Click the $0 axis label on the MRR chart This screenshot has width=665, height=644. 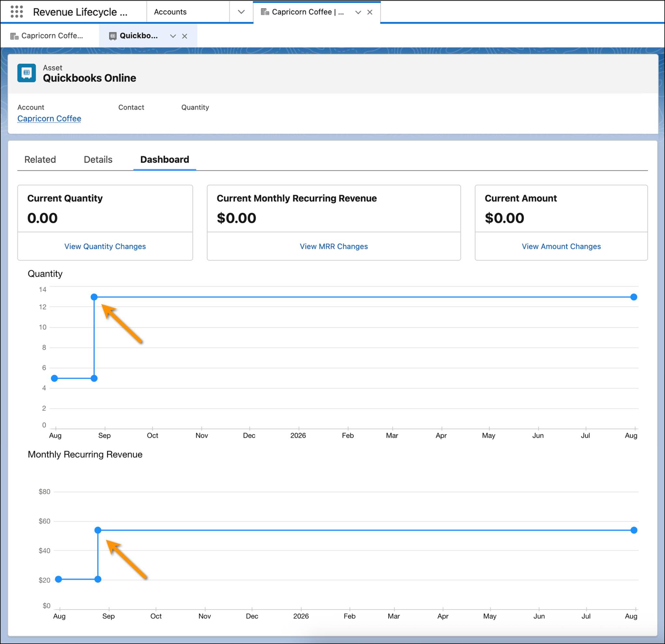click(46, 606)
